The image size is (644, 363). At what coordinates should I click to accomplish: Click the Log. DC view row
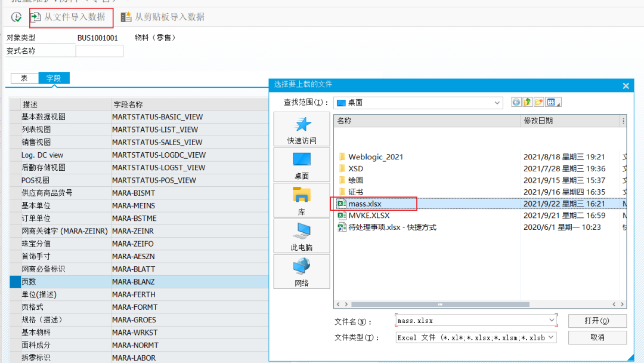[139, 155]
